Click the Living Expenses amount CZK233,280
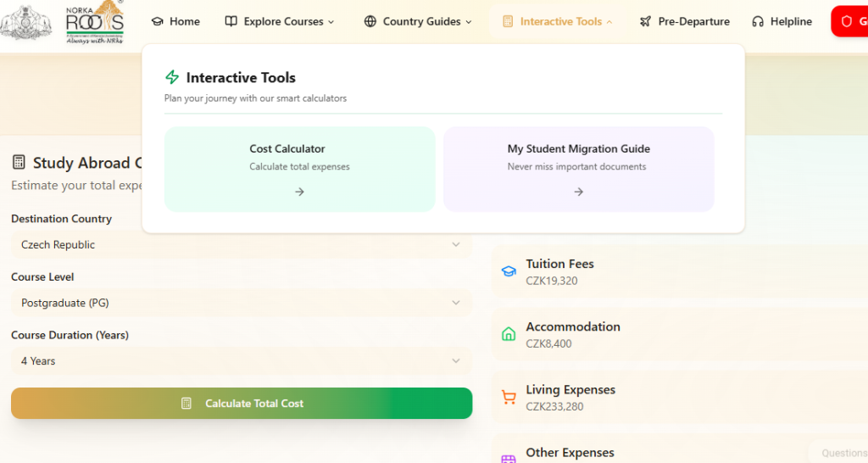868x463 pixels. click(554, 406)
